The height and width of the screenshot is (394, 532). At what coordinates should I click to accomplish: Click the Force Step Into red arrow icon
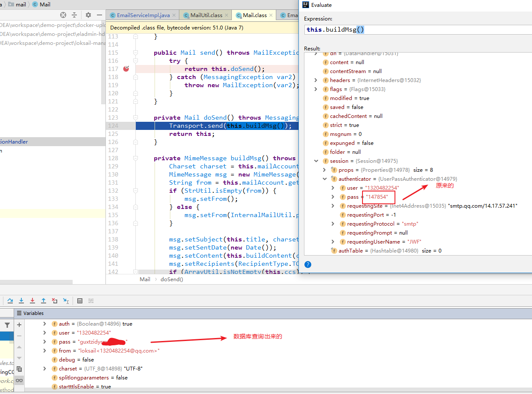(32, 300)
